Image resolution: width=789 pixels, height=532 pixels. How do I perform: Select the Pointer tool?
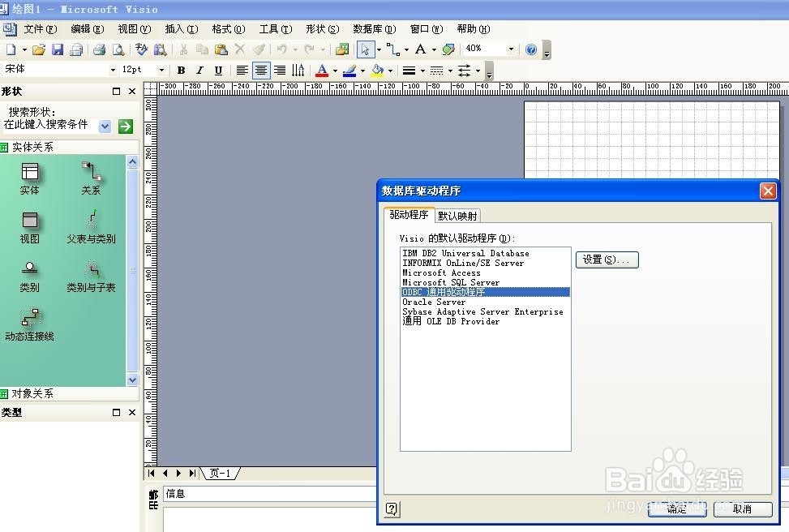click(x=366, y=49)
